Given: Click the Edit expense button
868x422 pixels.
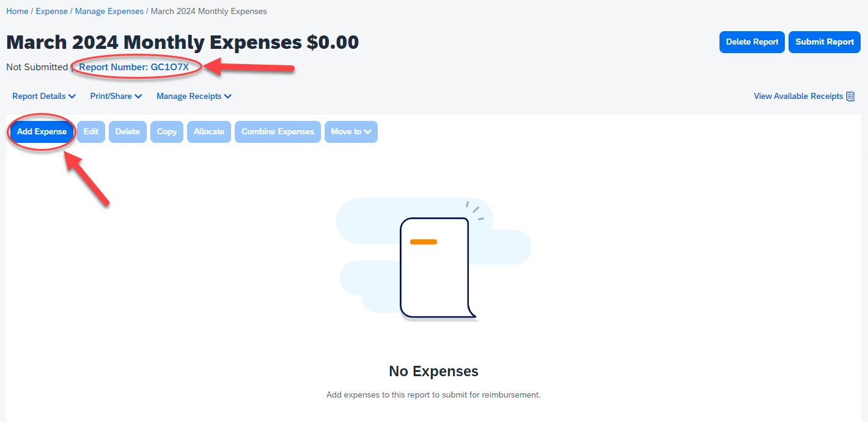Looking at the screenshot, I should 91,132.
